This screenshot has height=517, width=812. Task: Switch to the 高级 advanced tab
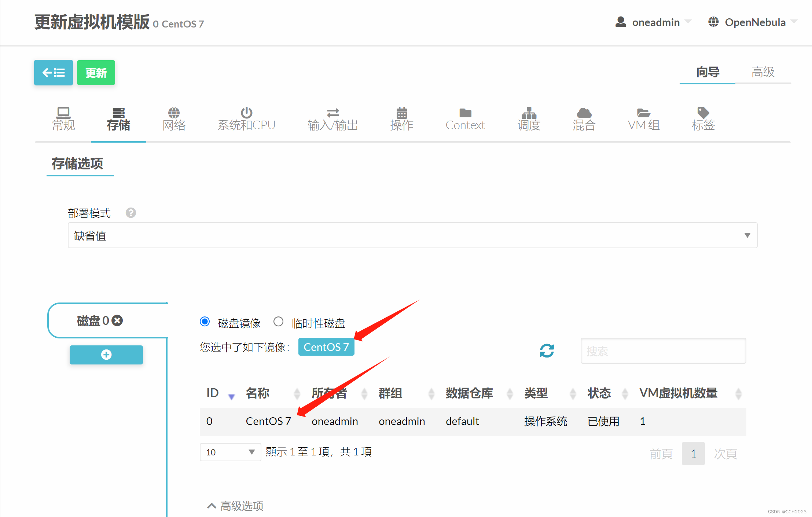(763, 72)
